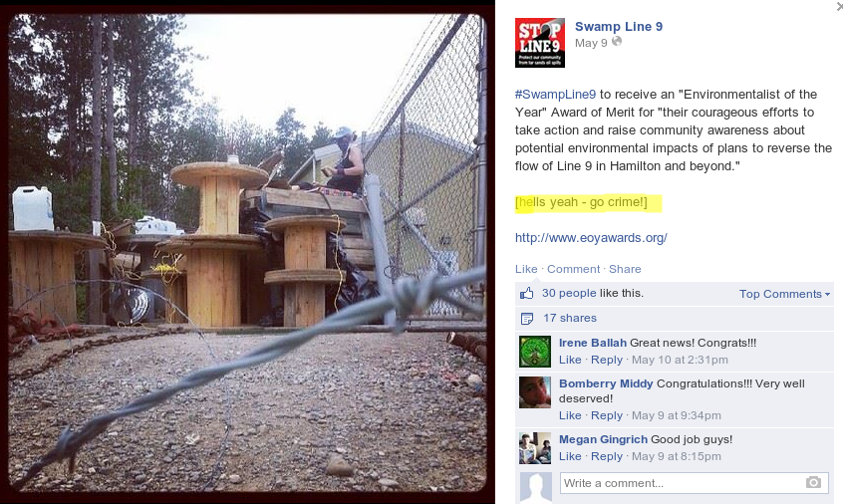Viewport: 843px width, 504px height.
Task: Click the thumbs-up likes icon
Action: (527, 293)
